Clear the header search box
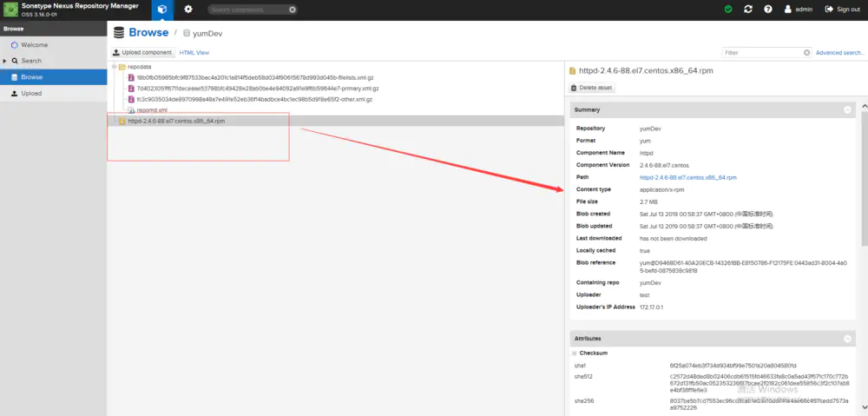868x416 pixels. click(293, 10)
